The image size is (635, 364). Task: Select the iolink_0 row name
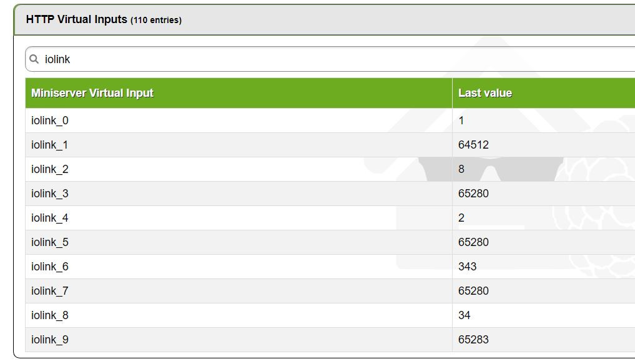coord(50,121)
